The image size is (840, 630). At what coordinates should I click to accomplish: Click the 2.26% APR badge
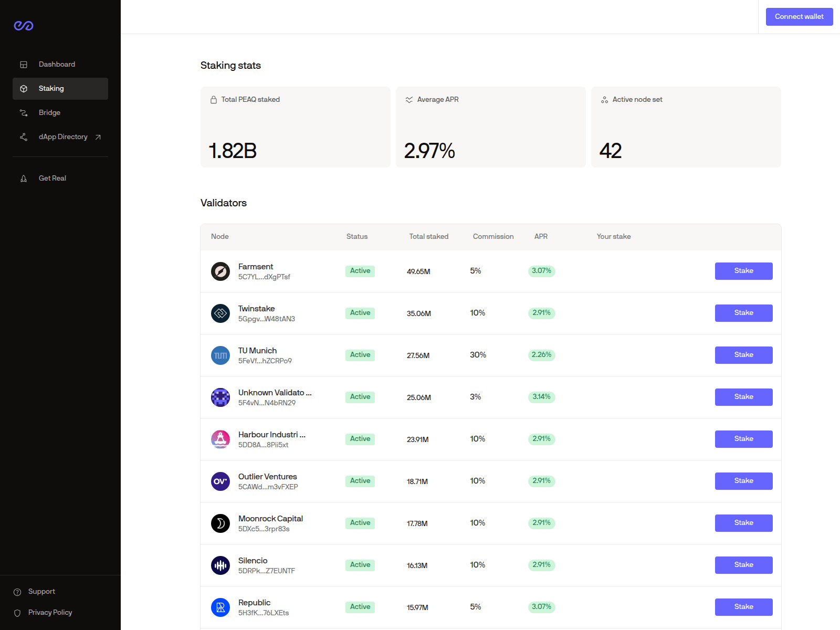click(541, 355)
